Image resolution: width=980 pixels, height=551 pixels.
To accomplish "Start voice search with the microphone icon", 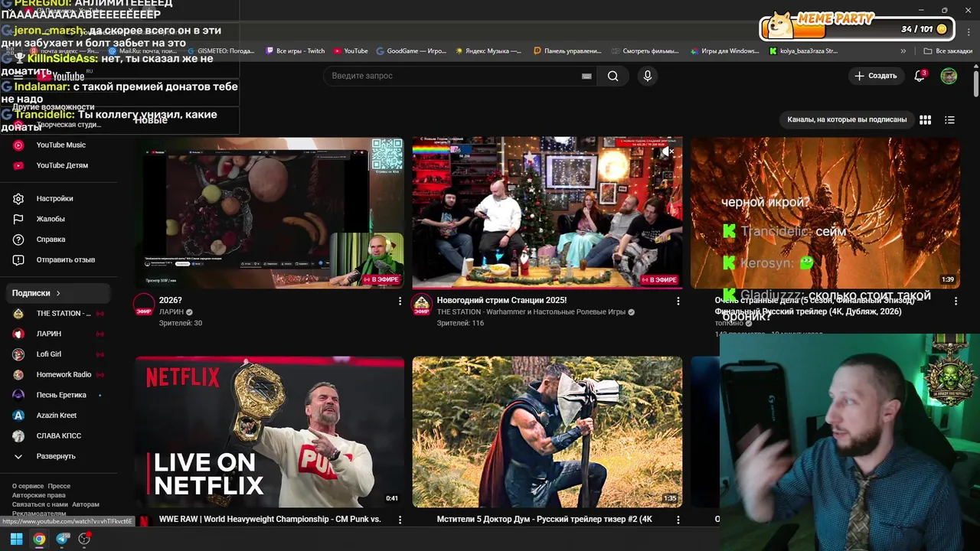I will pyautogui.click(x=647, y=76).
